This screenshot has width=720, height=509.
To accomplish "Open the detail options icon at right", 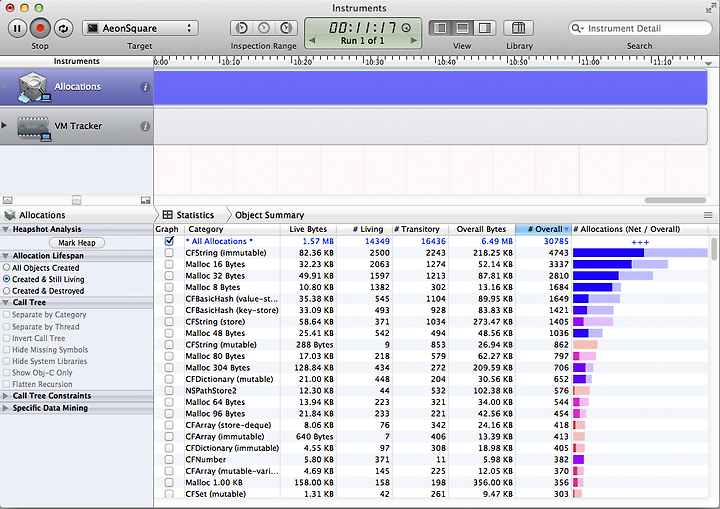I will click(x=708, y=215).
